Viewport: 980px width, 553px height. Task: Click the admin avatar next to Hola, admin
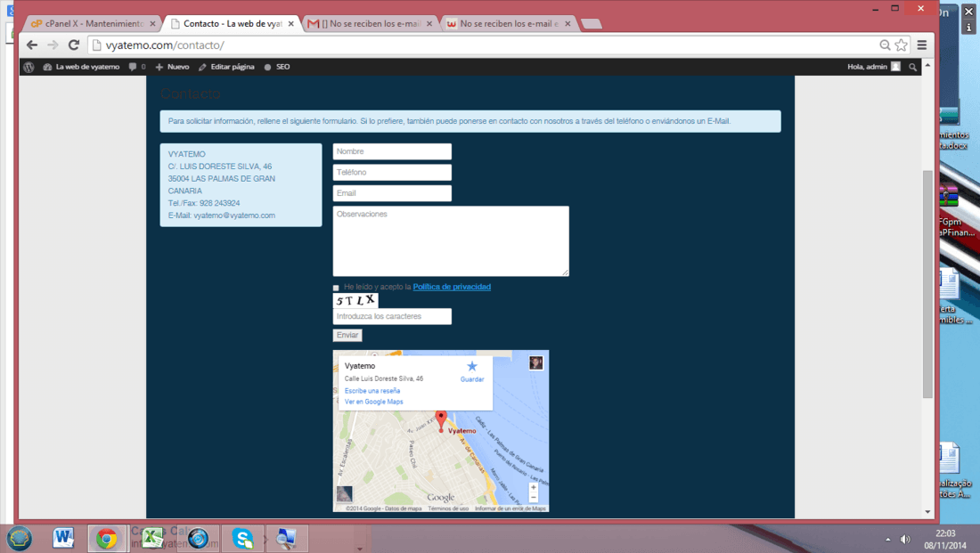[x=895, y=66]
